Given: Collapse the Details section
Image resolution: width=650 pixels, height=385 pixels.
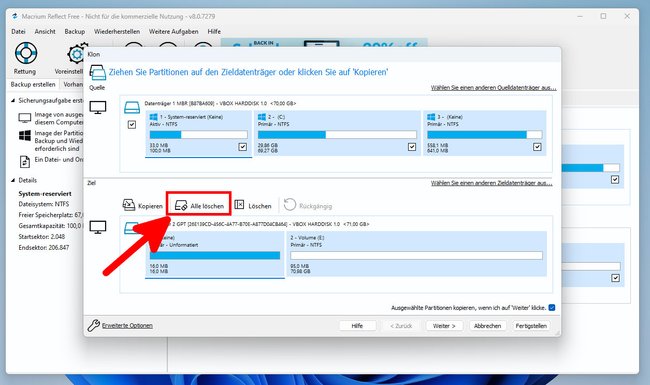Looking at the screenshot, I should [x=13, y=180].
